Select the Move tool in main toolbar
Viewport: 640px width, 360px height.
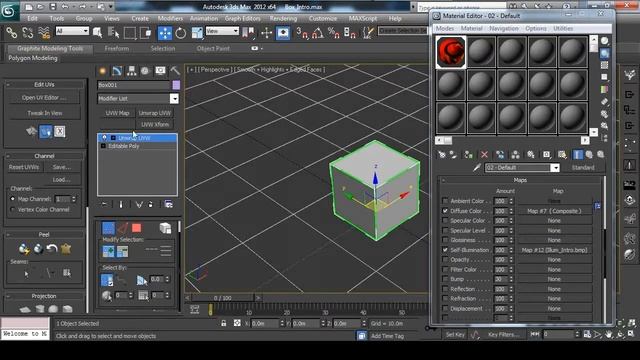(x=165, y=33)
